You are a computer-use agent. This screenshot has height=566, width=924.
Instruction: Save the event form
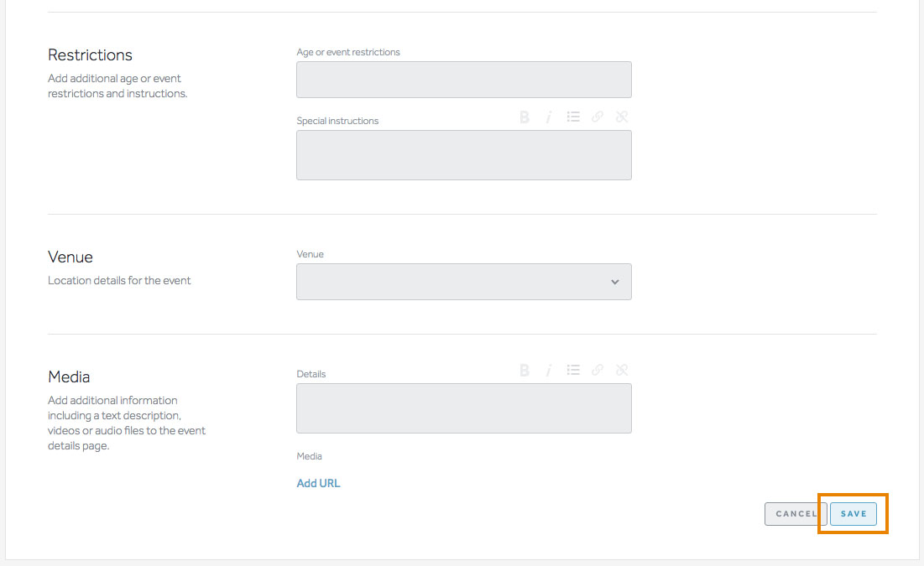(854, 513)
